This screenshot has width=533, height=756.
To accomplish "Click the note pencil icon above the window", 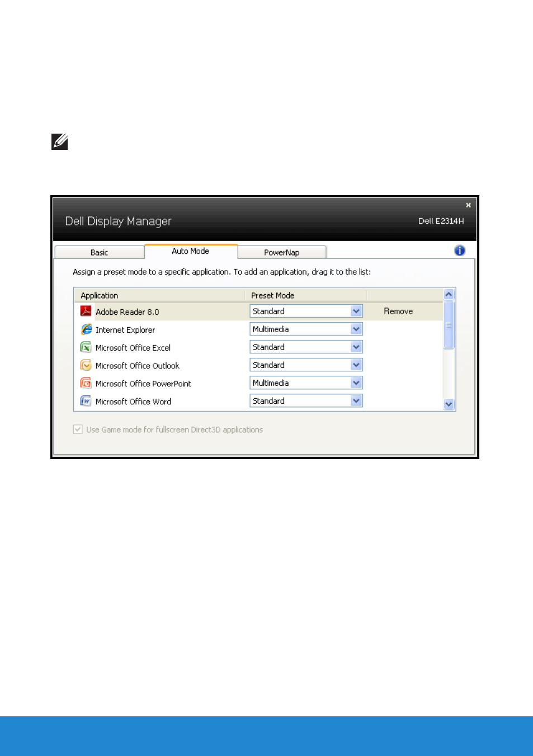I will pos(60,141).
